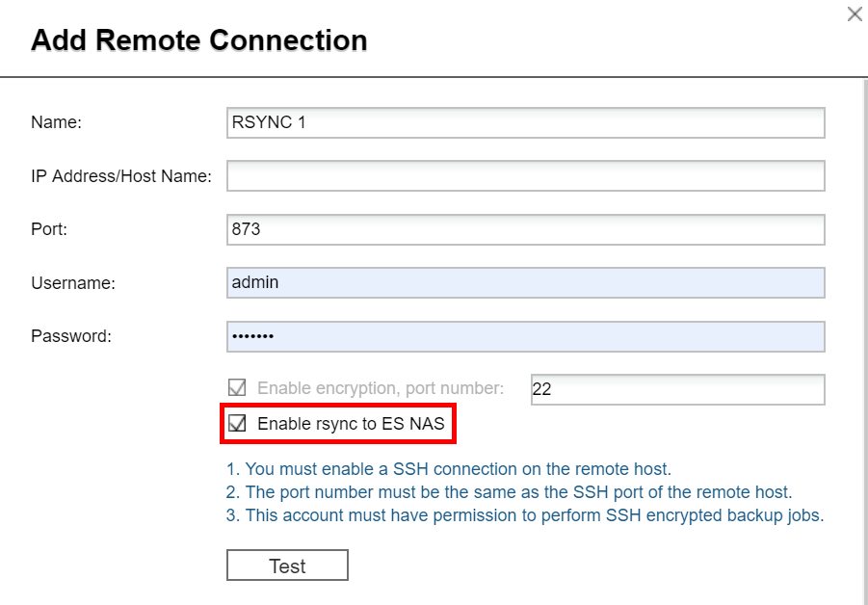Click the encryption port number field showing 22
868x605 pixels.
pyautogui.click(x=677, y=389)
